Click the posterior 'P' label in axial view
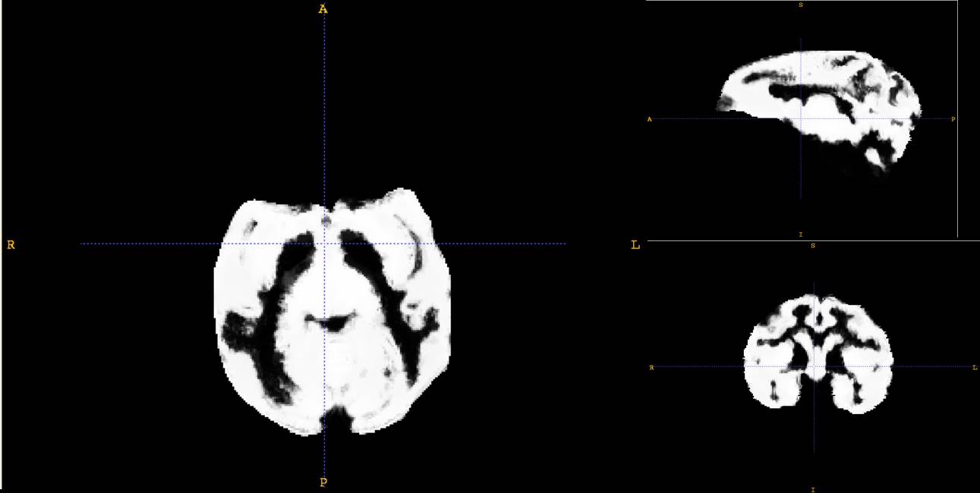980x493 pixels. pos(323,482)
